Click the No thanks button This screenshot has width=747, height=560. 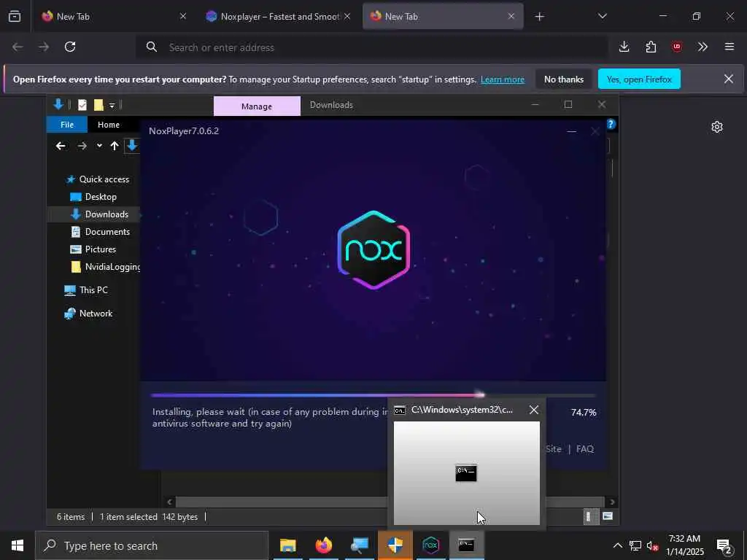click(564, 79)
